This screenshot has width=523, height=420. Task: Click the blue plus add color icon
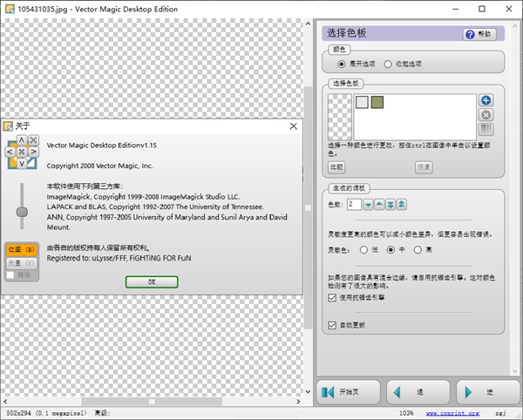[486, 100]
